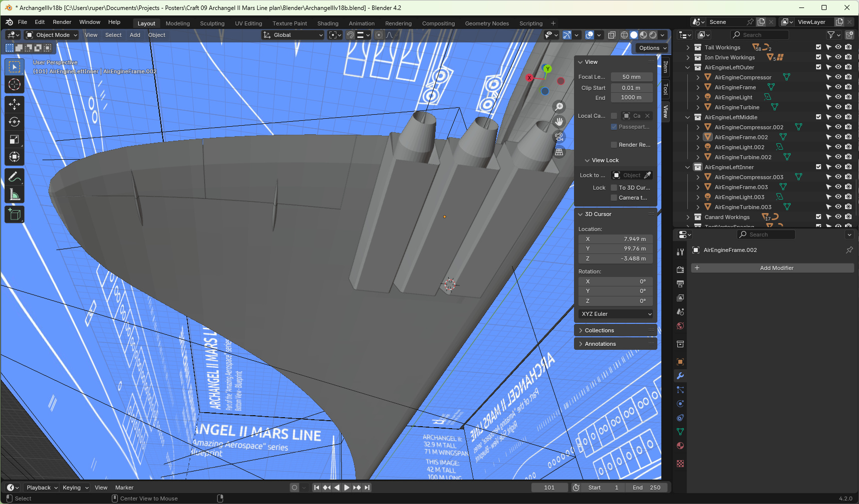Click the zoom view magnifier icon
This screenshot has width=859, height=504.
click(x=560, y=107)
